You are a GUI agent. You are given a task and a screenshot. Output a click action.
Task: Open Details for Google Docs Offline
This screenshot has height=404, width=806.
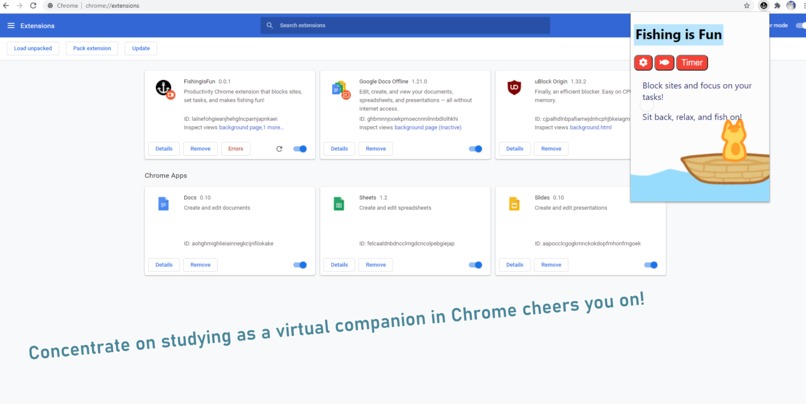tap(339, 149)
